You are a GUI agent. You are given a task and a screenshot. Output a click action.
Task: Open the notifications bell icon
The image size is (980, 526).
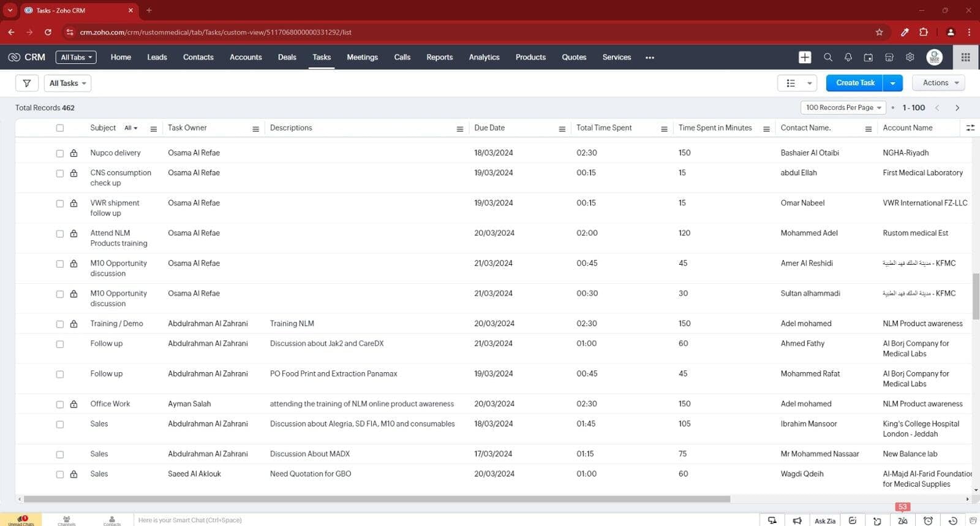point(848,57)
